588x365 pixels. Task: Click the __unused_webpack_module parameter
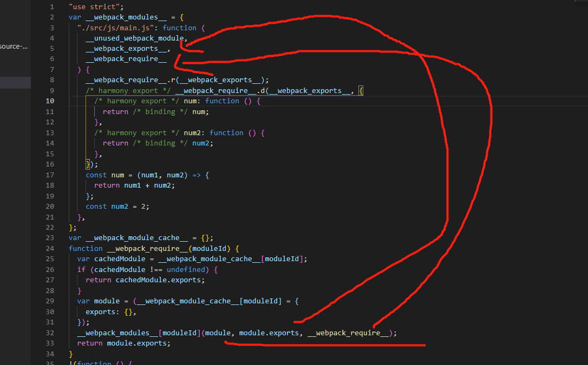coord(135,38)
